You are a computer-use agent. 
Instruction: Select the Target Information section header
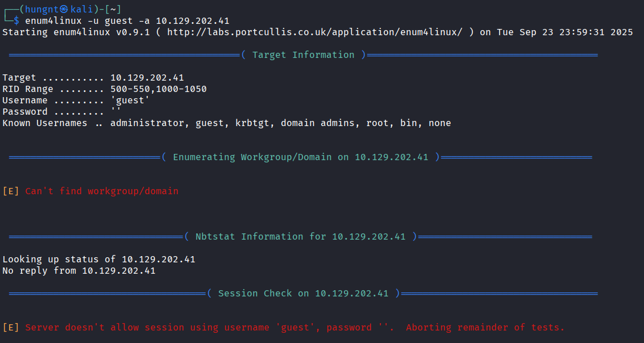click(x=303, y=55)
